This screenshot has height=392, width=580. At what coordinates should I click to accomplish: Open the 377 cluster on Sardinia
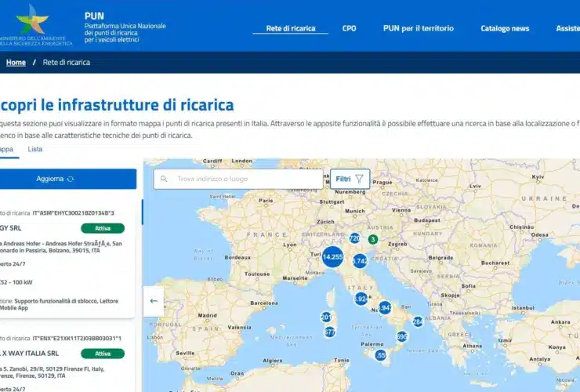[329, 332]
